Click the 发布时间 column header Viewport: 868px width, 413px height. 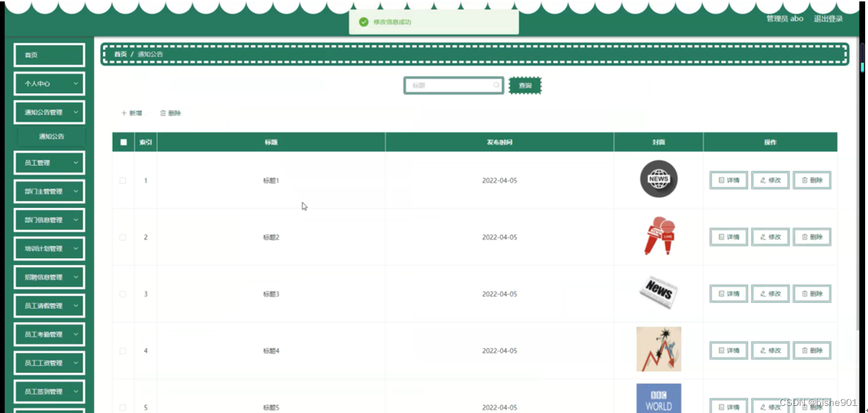pos(499,142)
